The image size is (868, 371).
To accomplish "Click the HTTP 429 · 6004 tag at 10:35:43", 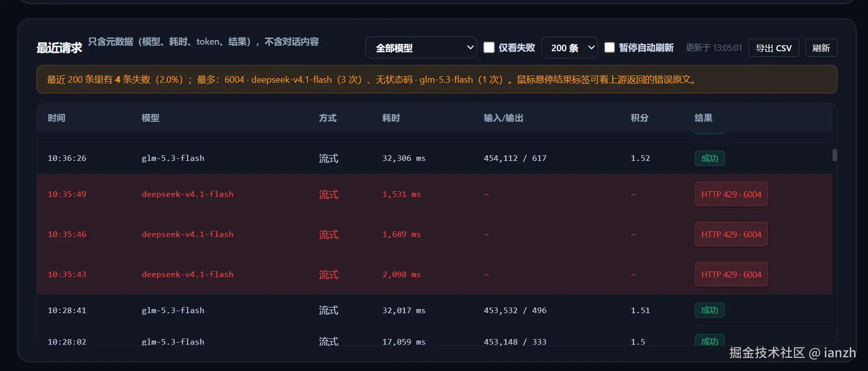I will [x=731, y=275].
